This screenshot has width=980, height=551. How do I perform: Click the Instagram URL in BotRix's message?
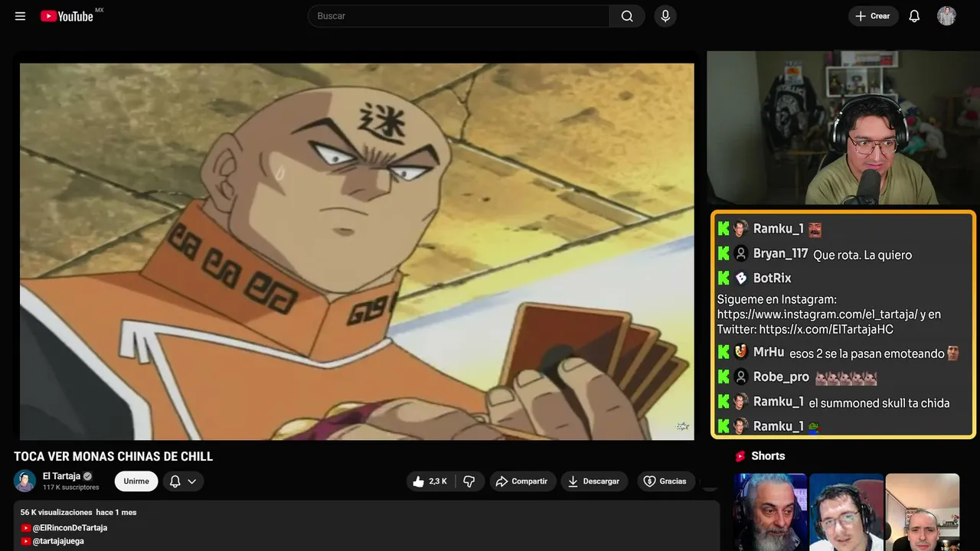[817, 315]
